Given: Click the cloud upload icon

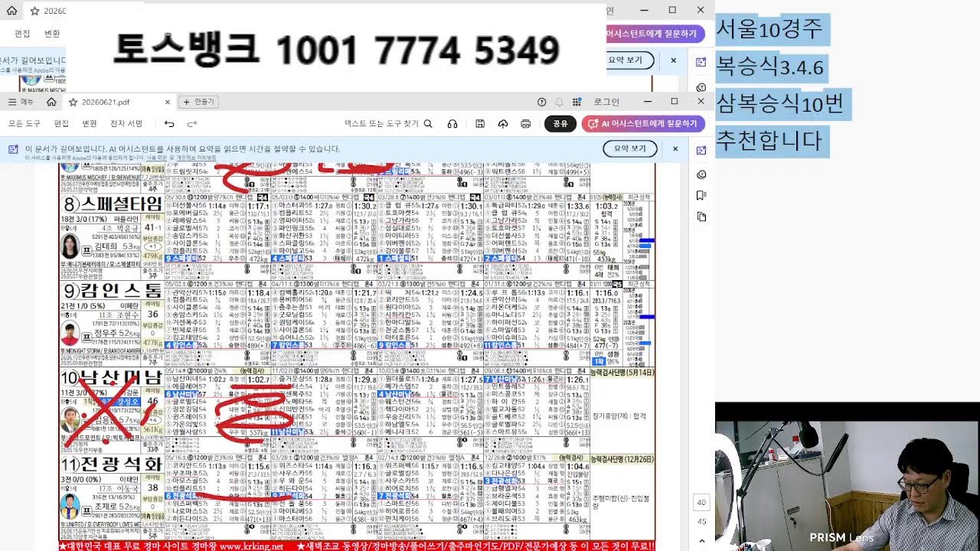Looking at the screenshot, I should pos(503,123).
